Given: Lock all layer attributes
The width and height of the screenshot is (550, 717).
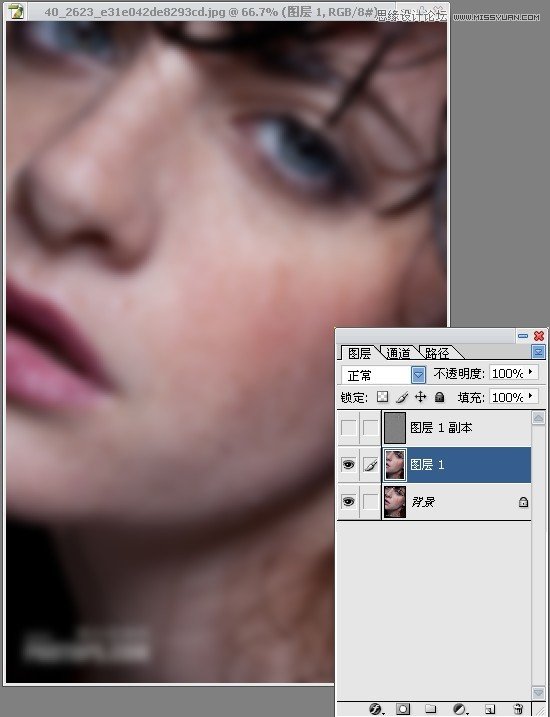Looking at the screenshot, I should pos(439,397).
